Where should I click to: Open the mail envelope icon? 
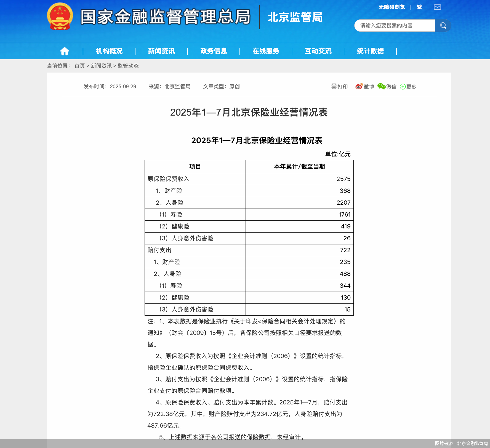437,7
